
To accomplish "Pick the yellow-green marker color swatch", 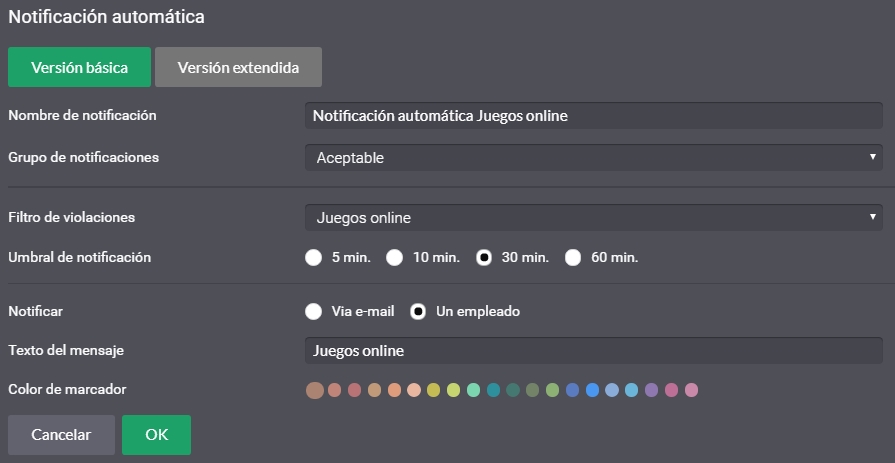I will 453,390.
